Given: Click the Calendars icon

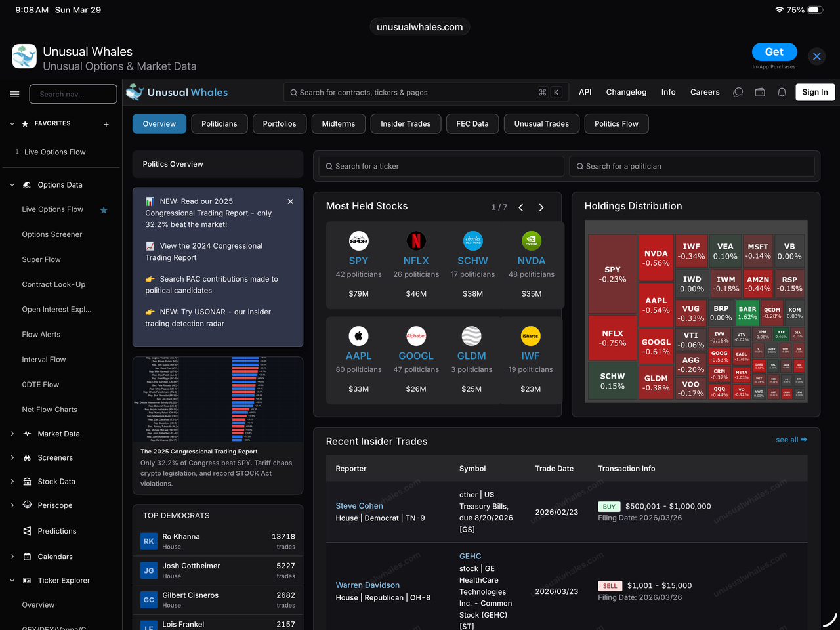Looking at the screenshot, I should (x=27, y=556).
